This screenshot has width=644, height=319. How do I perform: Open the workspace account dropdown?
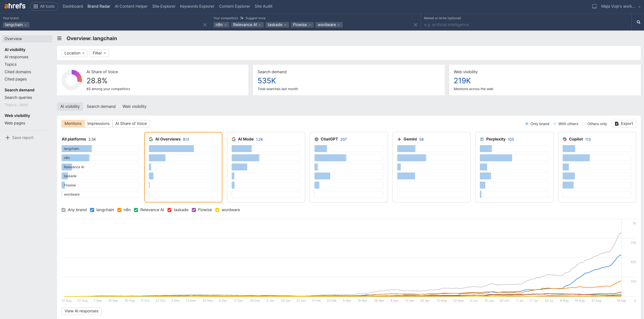coord(620,6)
